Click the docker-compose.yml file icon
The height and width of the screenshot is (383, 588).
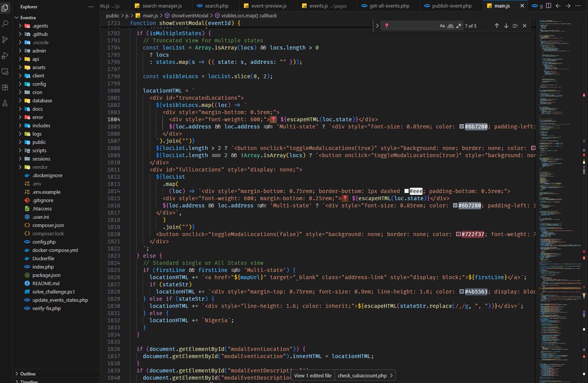(x=28, y=250)
